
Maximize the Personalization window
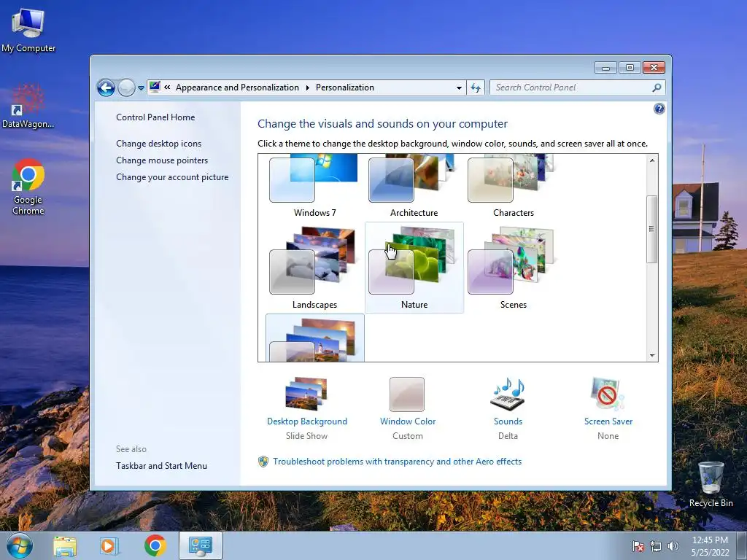click(x=630, y=68)
